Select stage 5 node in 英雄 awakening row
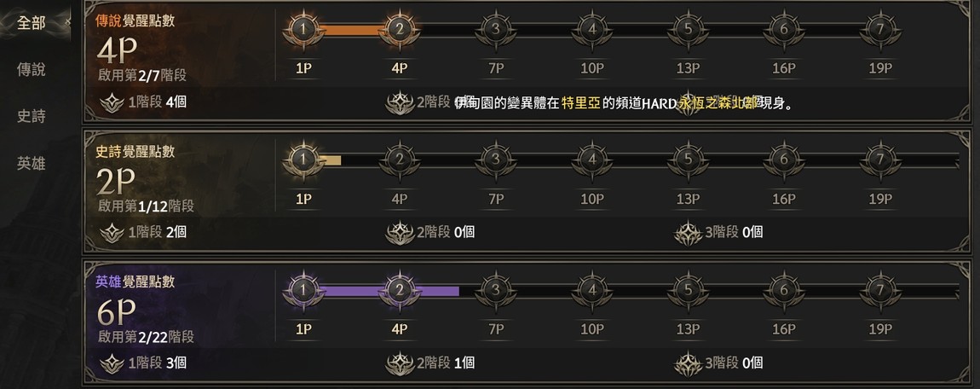The width and height of the screenshot is (980, 389). (x=688, y=290)
